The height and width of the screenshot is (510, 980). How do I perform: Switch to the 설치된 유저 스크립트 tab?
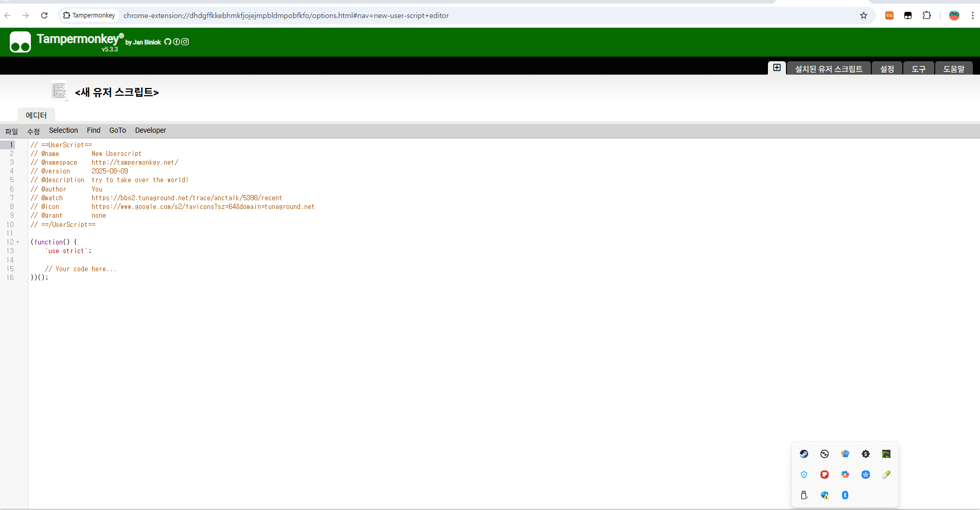pos(828,69)
